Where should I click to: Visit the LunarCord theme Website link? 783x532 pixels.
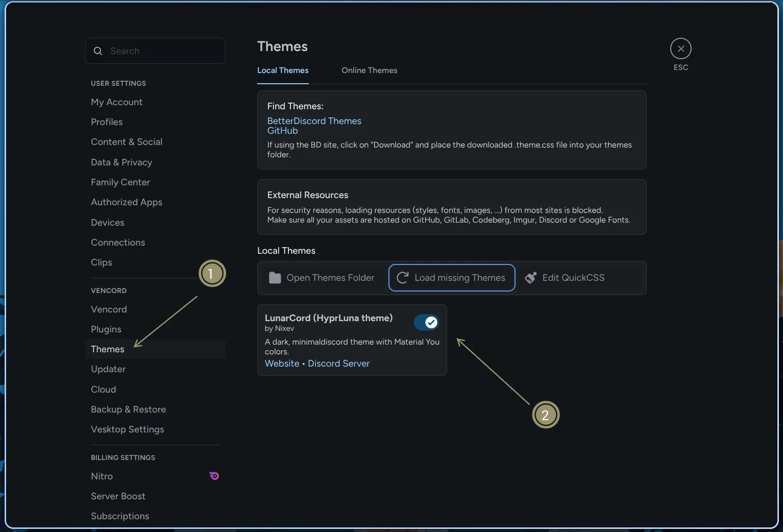coord(282,364)
